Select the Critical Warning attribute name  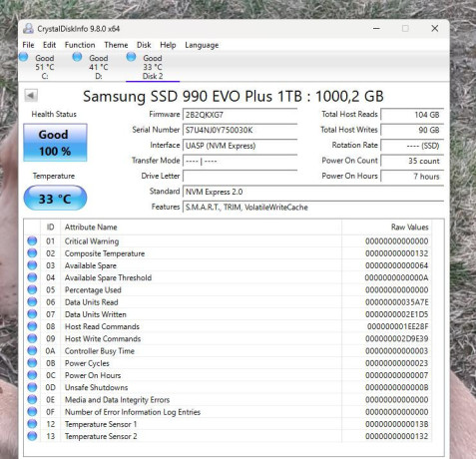coord(92,241)
